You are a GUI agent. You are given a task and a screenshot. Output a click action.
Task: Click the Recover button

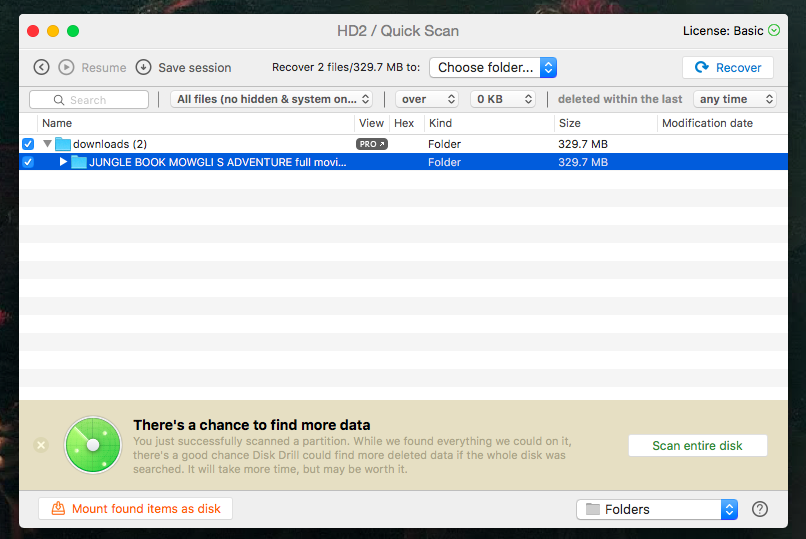pos(728,67)
